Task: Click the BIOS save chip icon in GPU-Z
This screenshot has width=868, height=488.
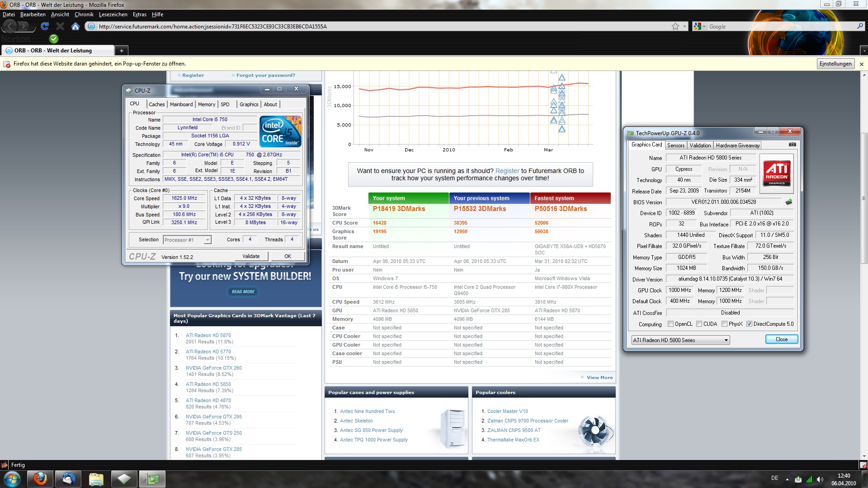Action: click(789, 202)
